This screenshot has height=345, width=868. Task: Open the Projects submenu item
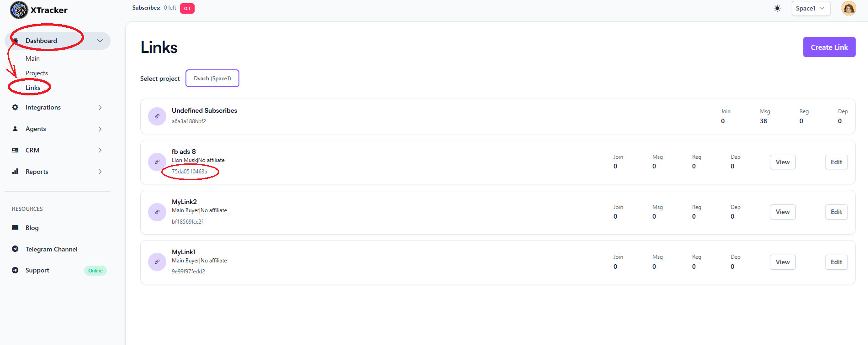click(37, 73)
